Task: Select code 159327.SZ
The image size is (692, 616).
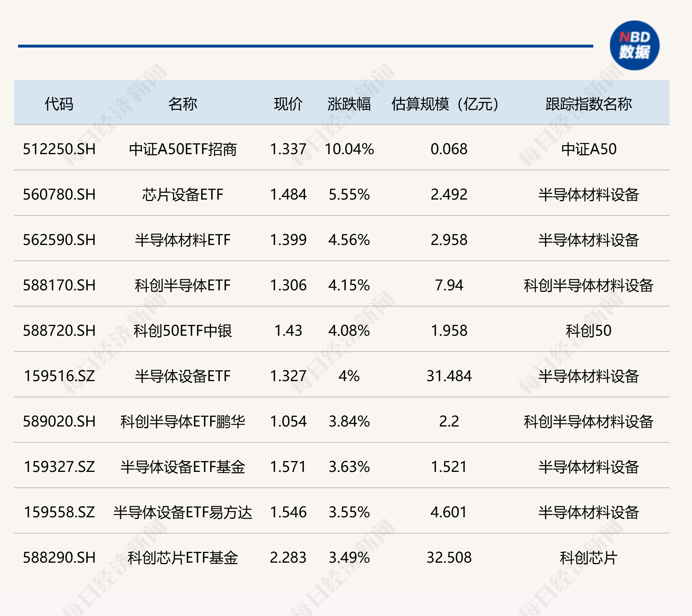Action: pyautogui.click(x=59, y=467)
